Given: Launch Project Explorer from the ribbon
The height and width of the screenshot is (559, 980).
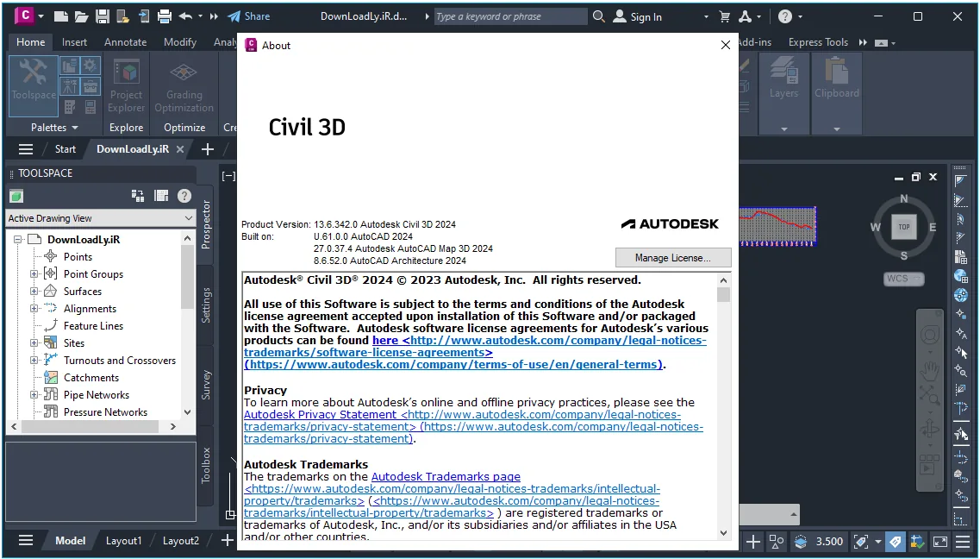Looking at the screenshot, I should (126, 85).
